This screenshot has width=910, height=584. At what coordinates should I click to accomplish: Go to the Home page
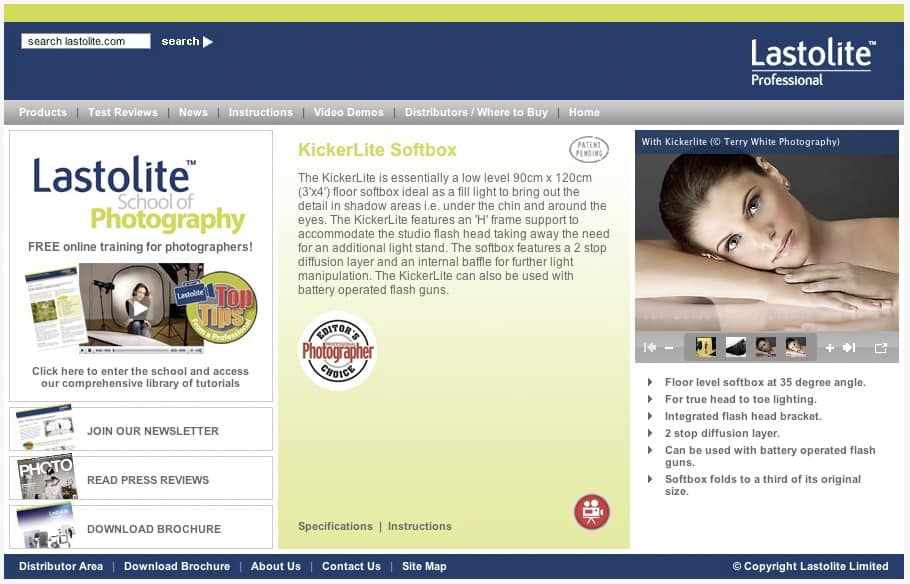[x=584, y=112]
